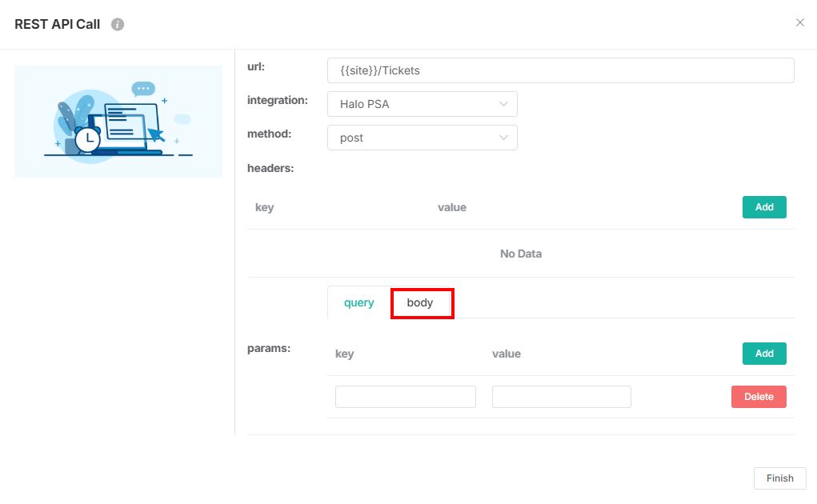
Task: Click the chevron arrow in the integration selector
Action: pos(503,104)
